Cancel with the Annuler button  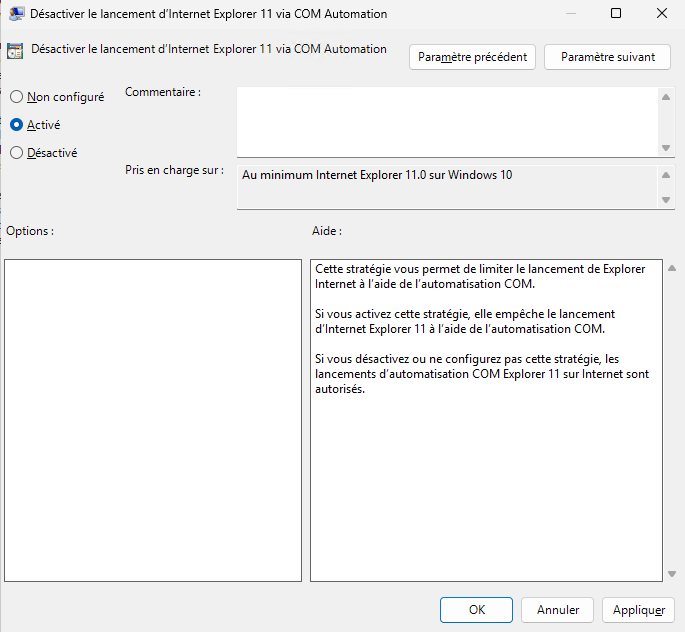(x=557, y=610)
